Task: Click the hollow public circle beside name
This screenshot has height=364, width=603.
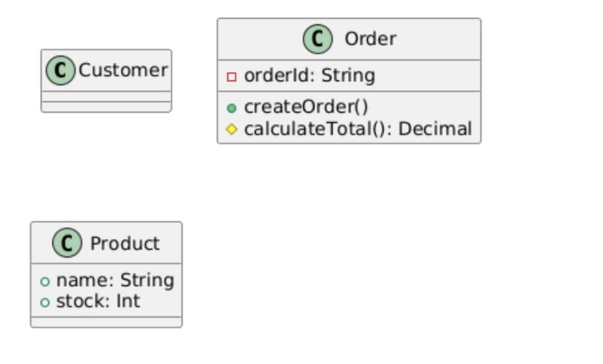Action: click(45, 282)
